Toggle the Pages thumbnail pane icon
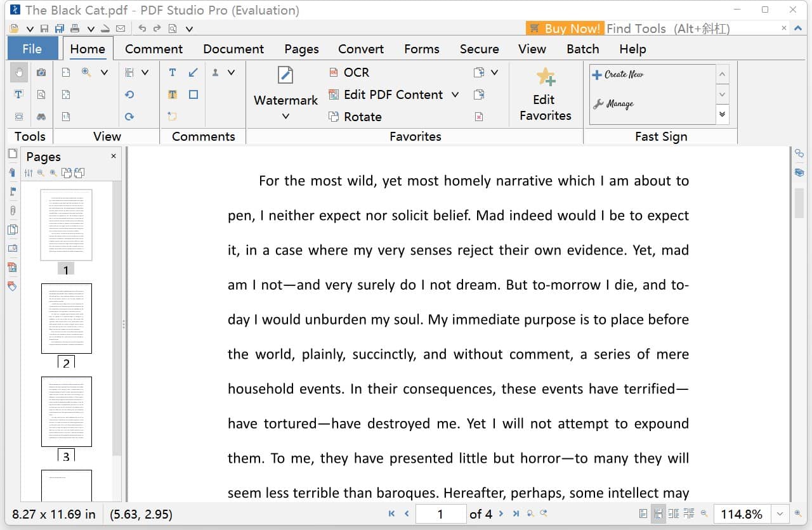Viewport: 812px width, 530px height. point(12,153)
